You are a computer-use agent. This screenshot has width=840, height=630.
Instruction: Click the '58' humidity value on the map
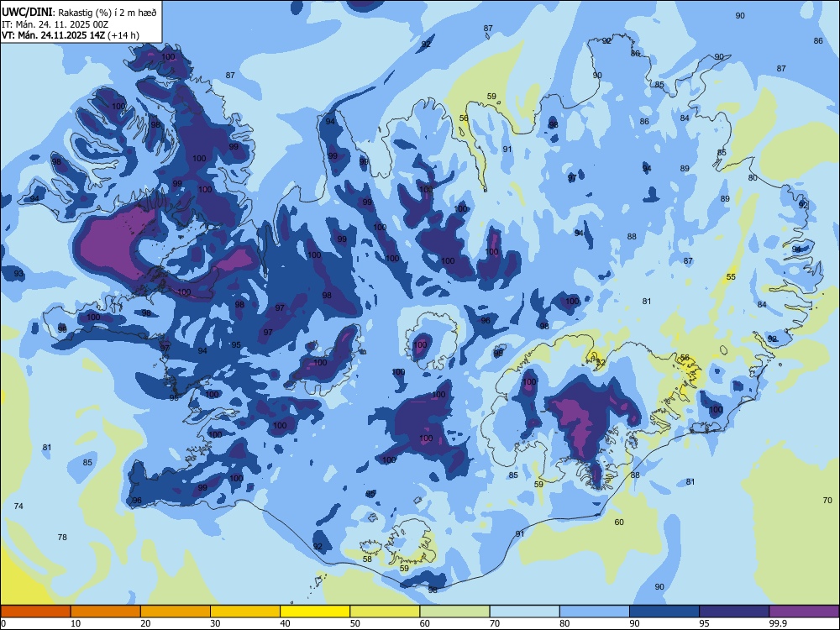(367, 559)
